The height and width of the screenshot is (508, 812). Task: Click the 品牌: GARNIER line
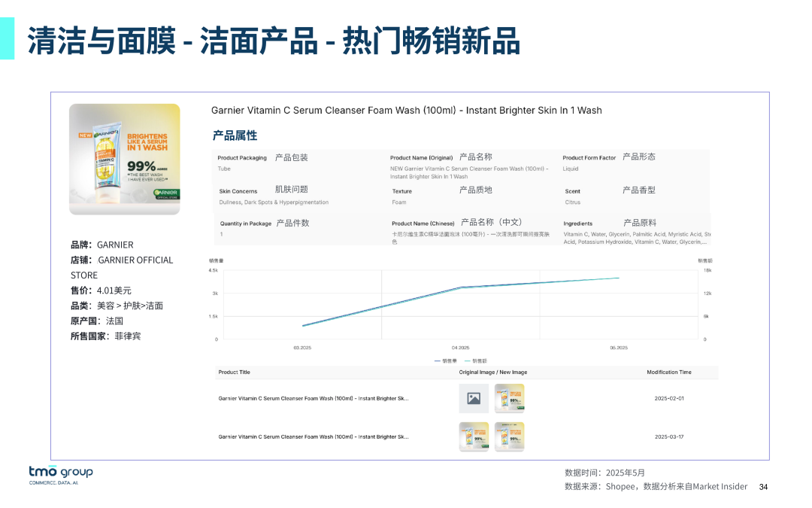click(102, 245)
